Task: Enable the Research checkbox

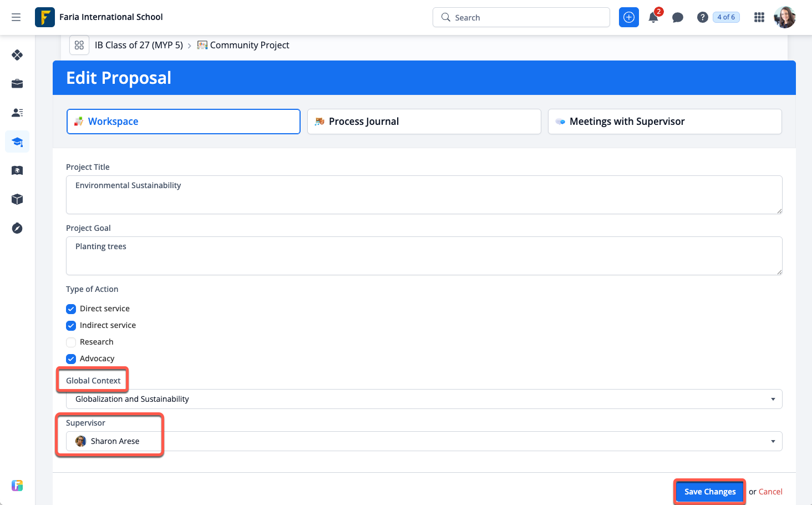Action: tap(71, 342)
